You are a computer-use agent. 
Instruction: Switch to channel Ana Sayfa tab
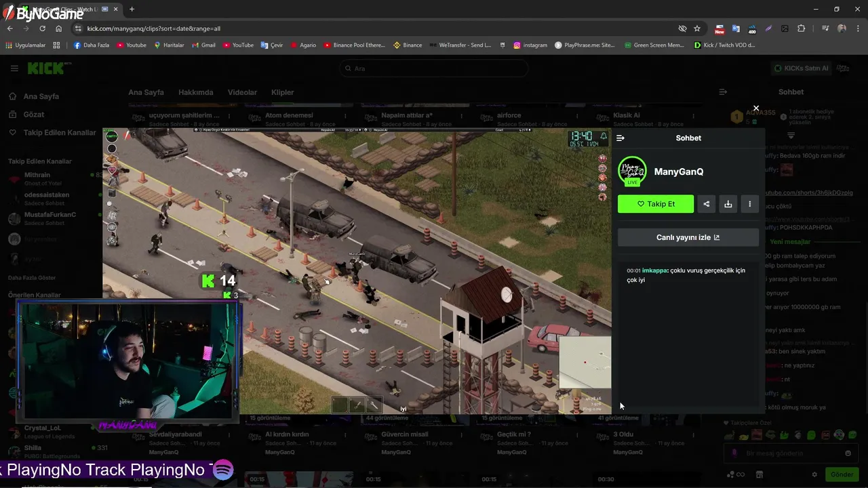click(146, 92)
